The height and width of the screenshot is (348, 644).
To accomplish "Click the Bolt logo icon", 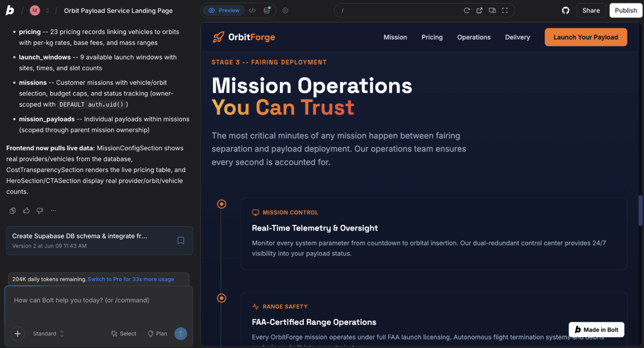I will (x=10, y=10).
